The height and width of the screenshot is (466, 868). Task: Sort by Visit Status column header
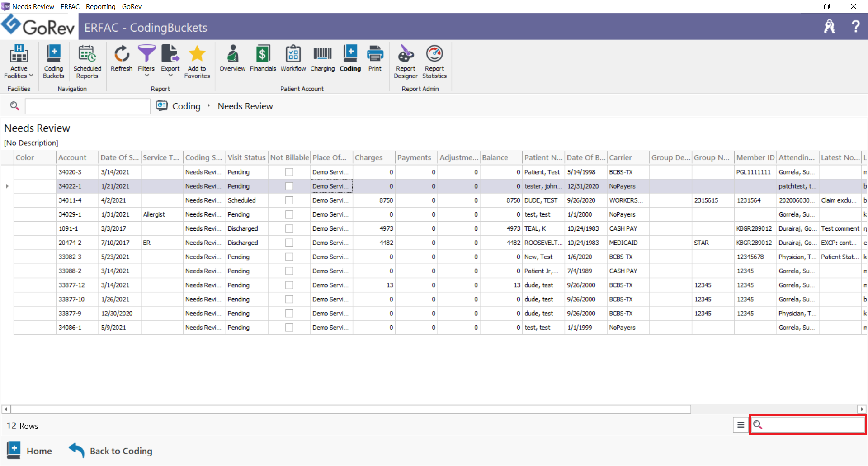247,157
